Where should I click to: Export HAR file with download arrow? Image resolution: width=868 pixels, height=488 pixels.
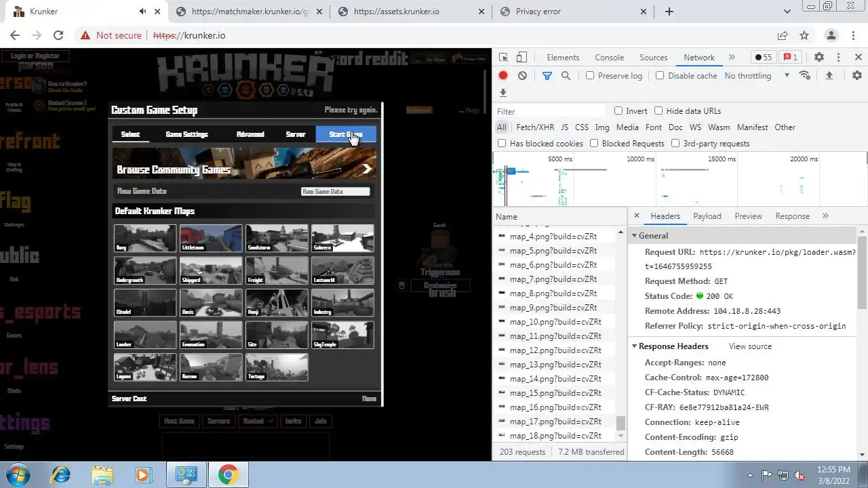pos(503,93)
